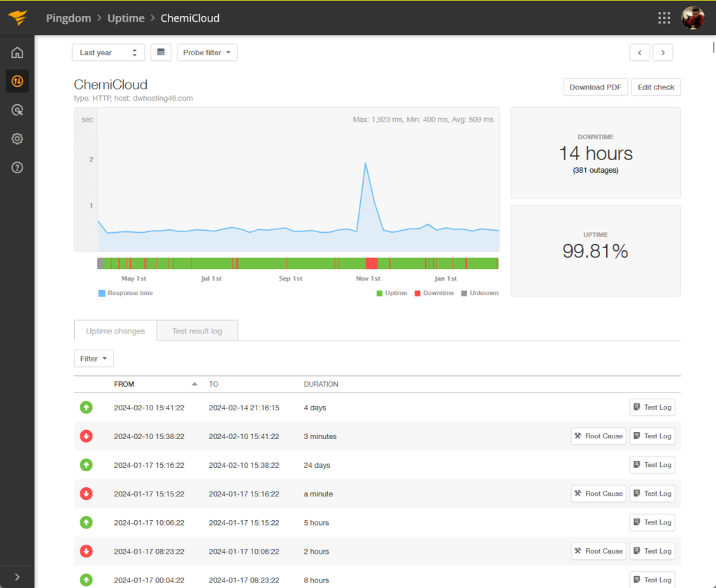Open Settings from the sidebar gear icon
Screen dimensions: 716x588
pyautogui.click(x=16, y=138)
